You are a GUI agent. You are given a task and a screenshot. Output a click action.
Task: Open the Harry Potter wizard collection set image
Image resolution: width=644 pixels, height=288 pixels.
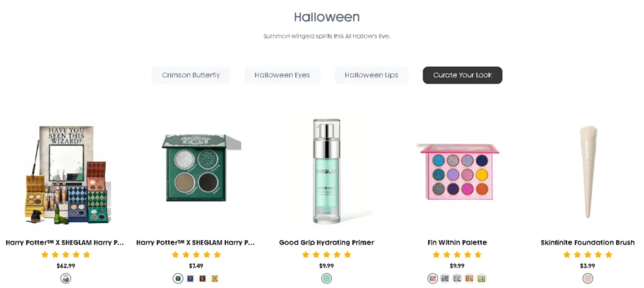[65, 174]
